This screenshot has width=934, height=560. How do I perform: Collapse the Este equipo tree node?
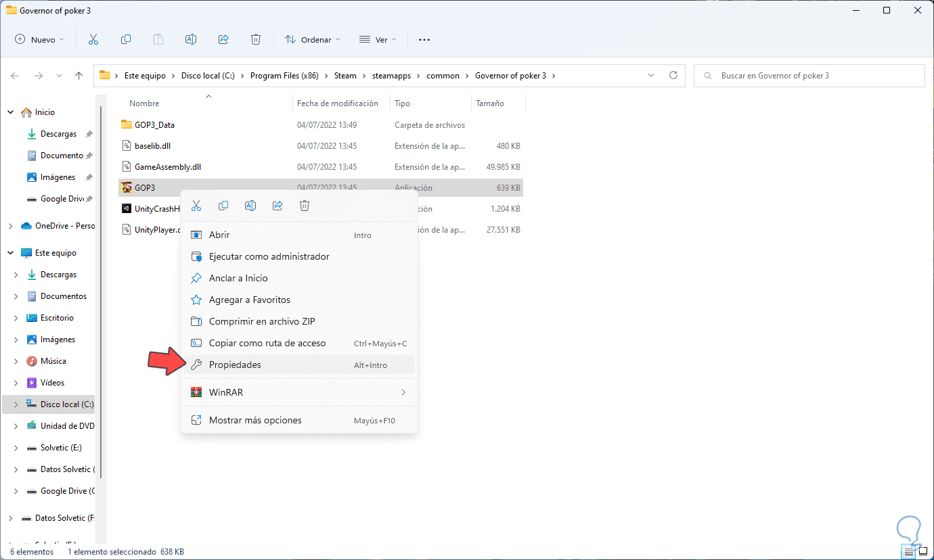point(11,253)
